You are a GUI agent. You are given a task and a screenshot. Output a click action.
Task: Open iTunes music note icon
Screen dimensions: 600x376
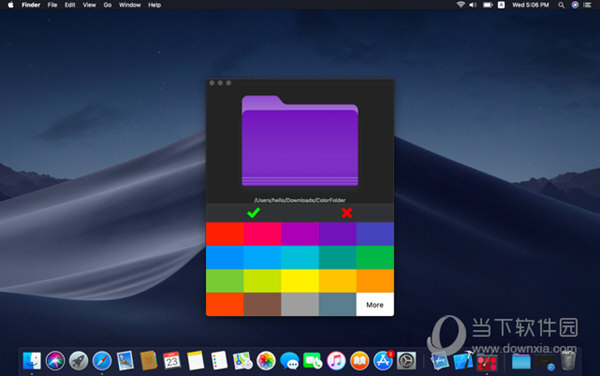[336, 361]
